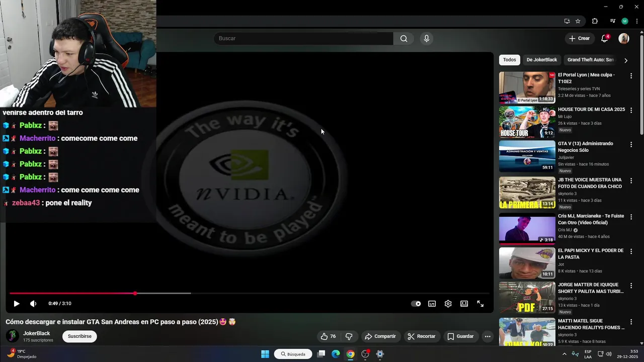The height and width of the screenshot is (362, 644).
Task: Click the YouTube search magnifier button
Action: (404, 39)
